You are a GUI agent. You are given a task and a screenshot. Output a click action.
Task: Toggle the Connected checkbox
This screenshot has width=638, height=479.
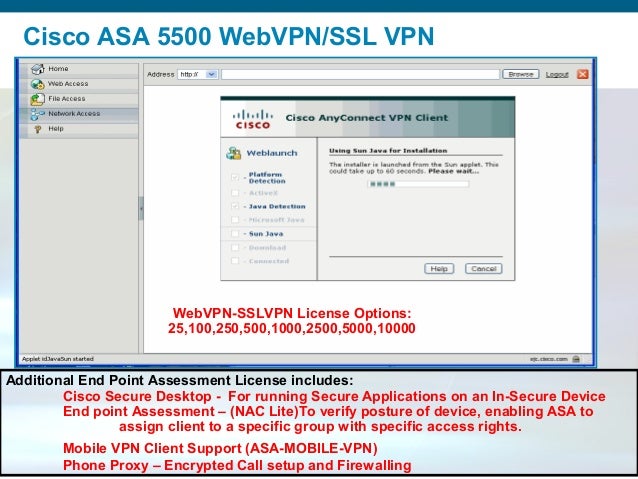pos(235,261)
